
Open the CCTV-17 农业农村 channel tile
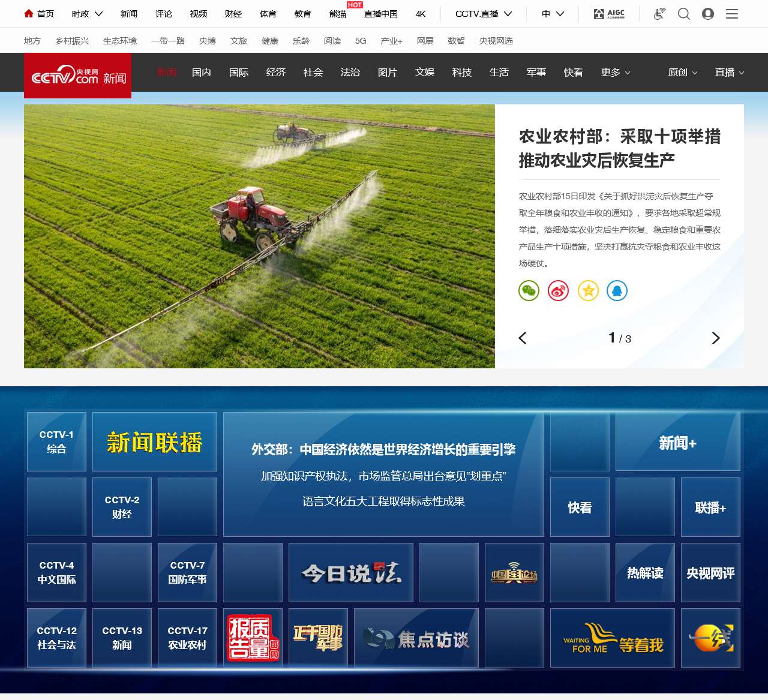point(187,638)
